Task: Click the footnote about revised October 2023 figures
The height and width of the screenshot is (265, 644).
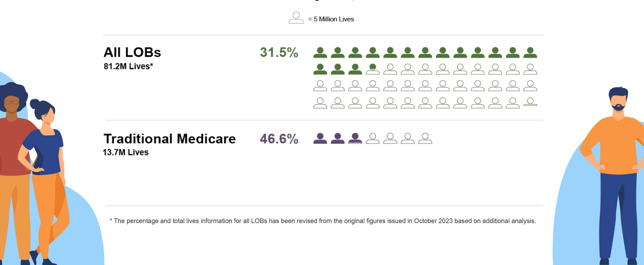Action: pos(323,221)
